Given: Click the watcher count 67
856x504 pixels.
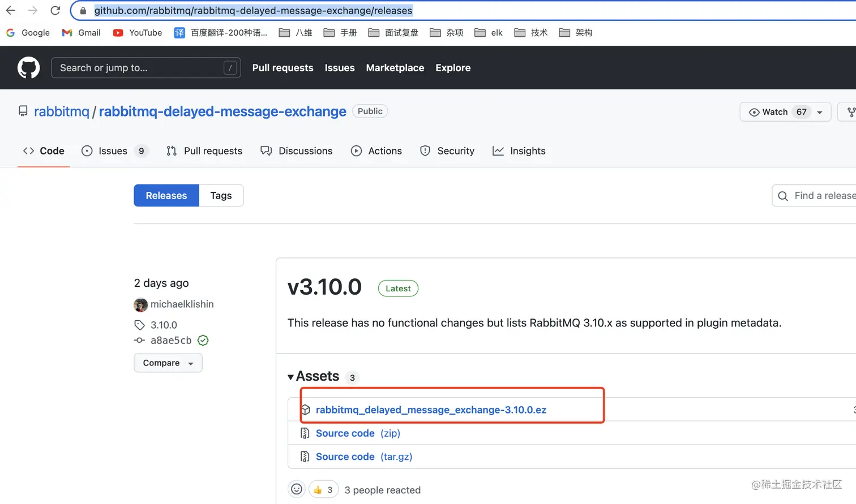Looking at the screenshot, I should click(802, 112).
